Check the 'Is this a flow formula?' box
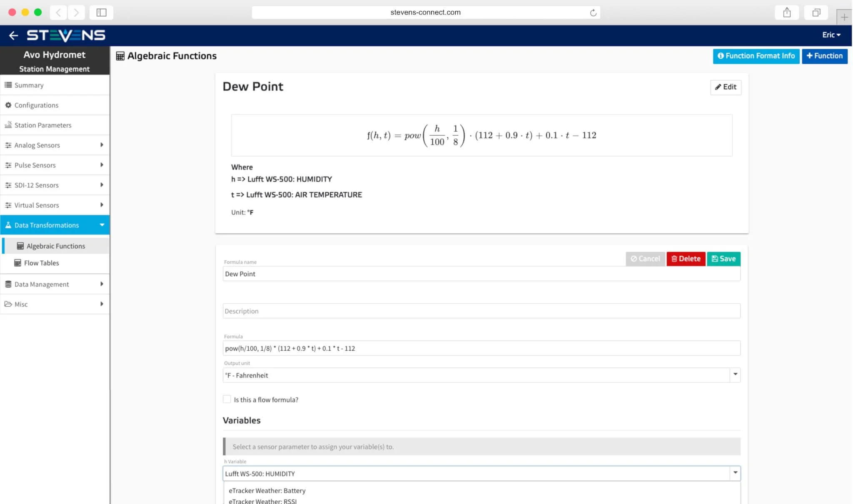Image resolution: width=853 pixels, height=504 pixels. click(x=227, y=399)
